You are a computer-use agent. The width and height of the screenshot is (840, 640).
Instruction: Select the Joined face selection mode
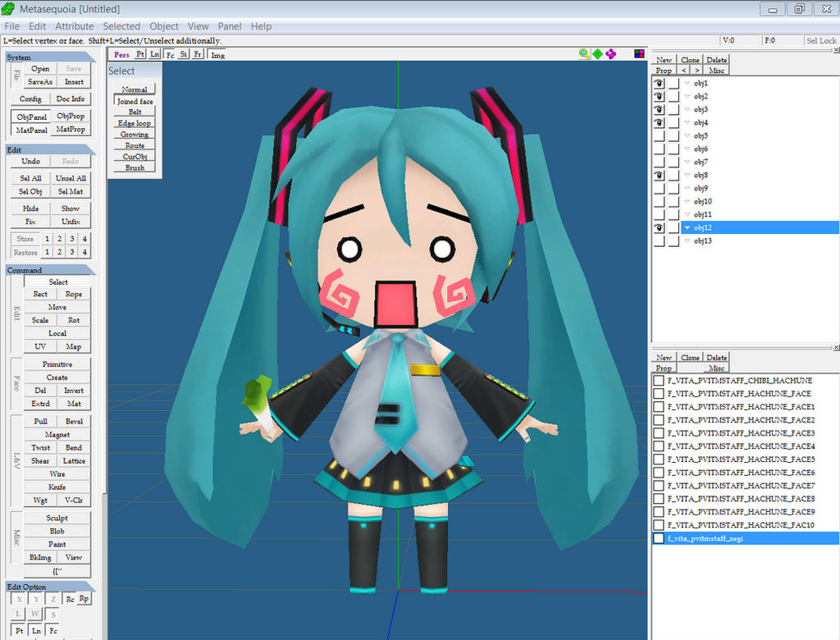(x=135, y=101)
